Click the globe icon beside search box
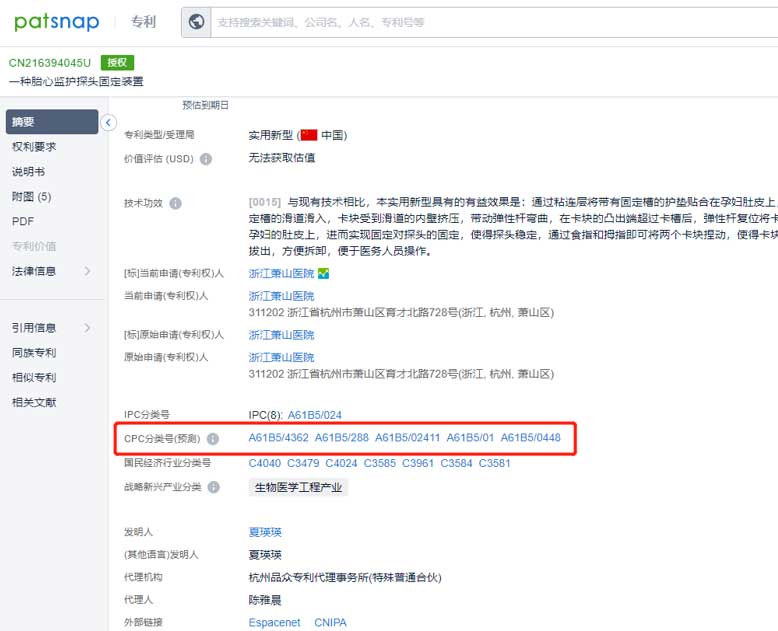The width and height of the screenshot is (778, 631). coord(197,22)
